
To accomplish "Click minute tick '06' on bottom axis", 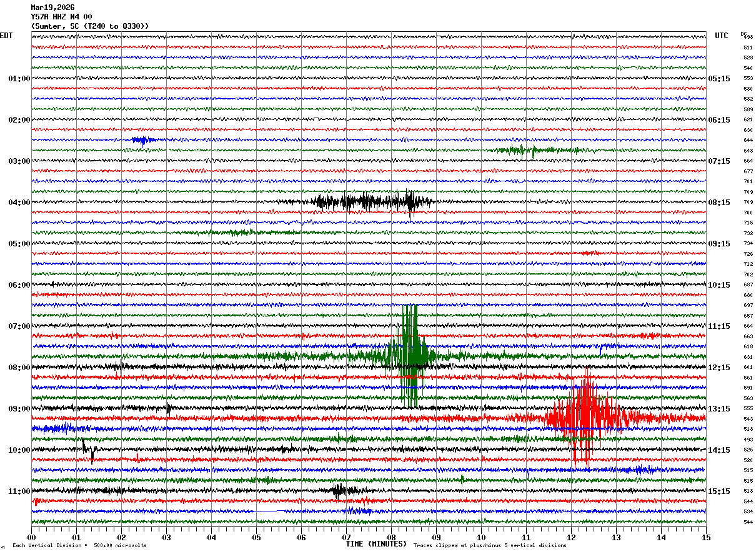I will coord(301,537).
